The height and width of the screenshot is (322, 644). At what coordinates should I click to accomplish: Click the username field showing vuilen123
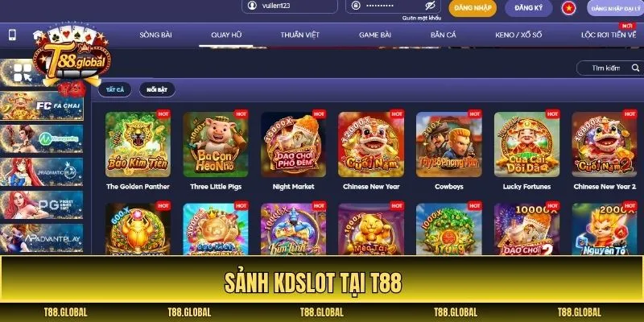pyautogui.click(x=290, y=6)
